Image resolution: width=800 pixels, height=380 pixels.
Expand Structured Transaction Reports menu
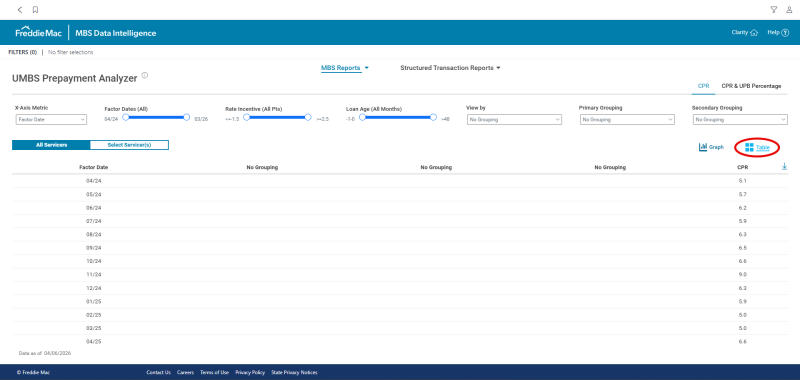[x=450, y=68]
